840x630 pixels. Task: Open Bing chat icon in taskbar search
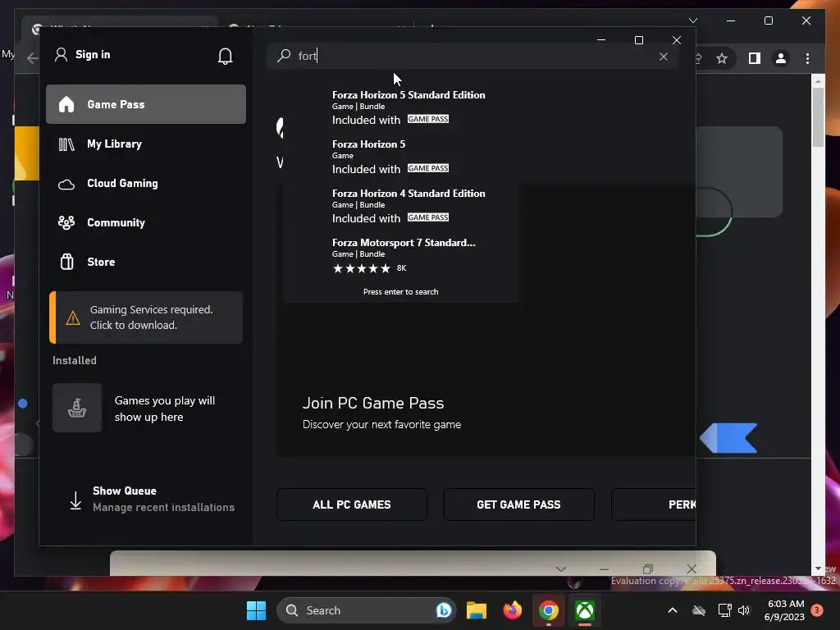point(444,610)
